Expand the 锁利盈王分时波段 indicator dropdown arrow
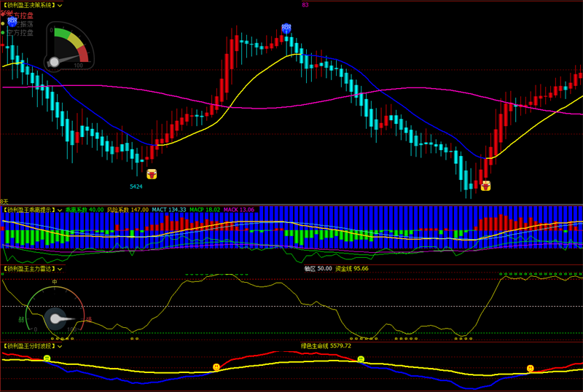 tap(60, 346)
